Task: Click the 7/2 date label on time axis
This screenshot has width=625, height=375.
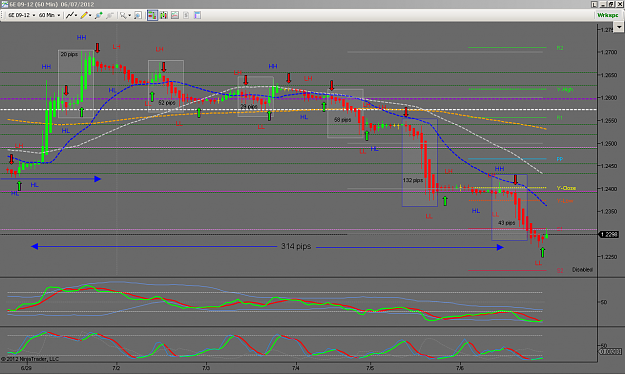Action: (116, 368)
